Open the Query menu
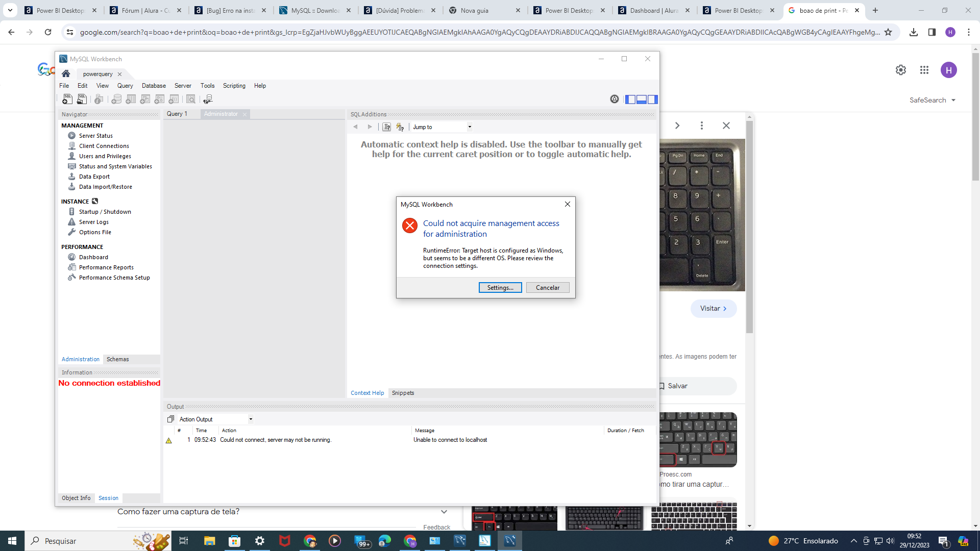The image size is (980, 551). click(x=125, y=86)
